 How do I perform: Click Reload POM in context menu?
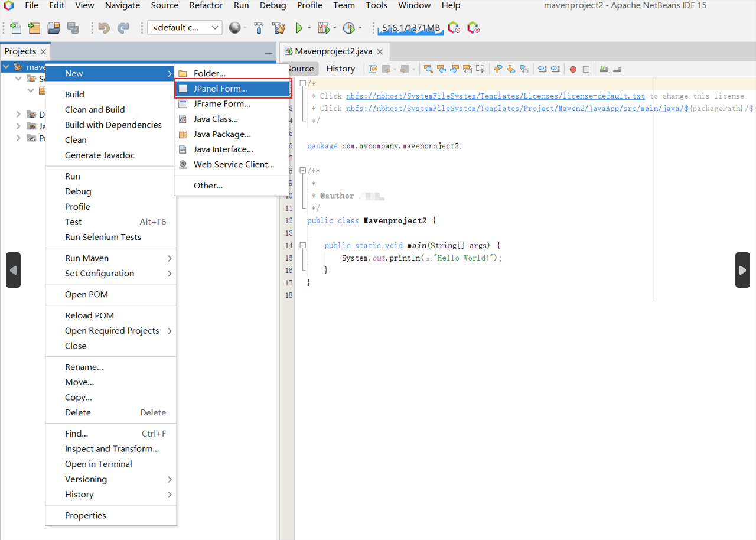111,315
